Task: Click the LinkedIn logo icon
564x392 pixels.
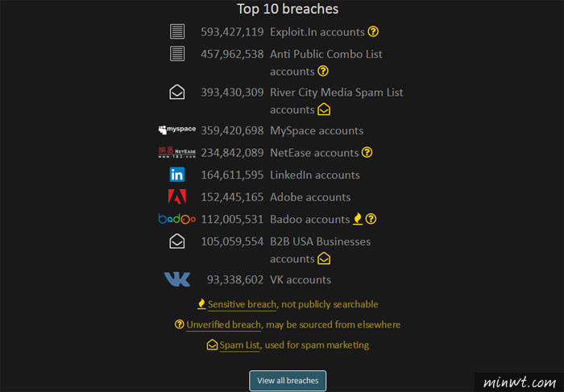Action: pos(177,175)
